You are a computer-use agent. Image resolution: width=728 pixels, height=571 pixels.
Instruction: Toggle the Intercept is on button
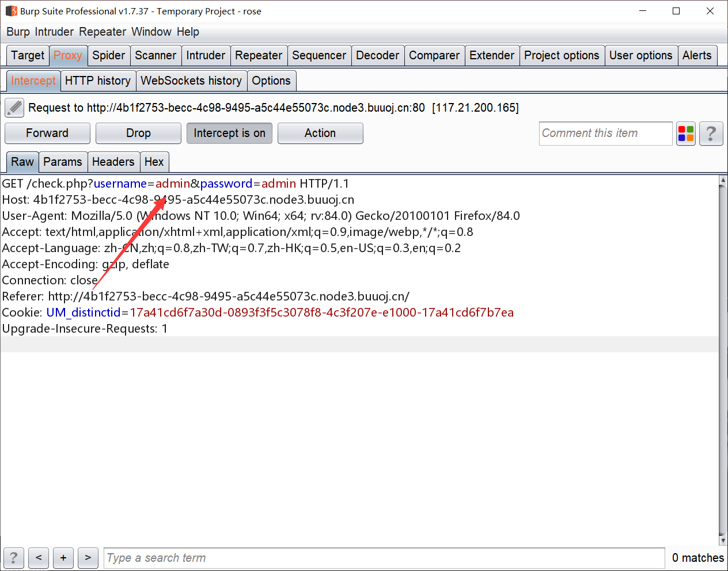pos(229,133)
